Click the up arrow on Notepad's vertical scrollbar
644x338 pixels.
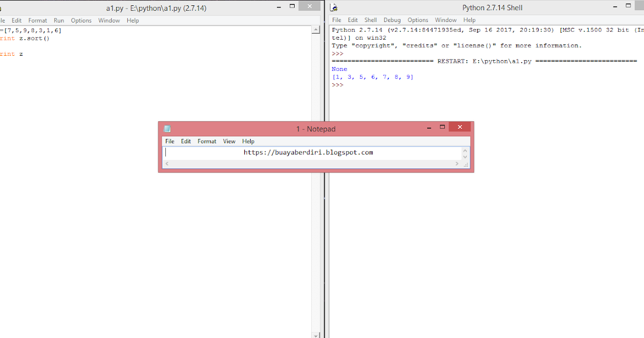pyautogui.click(x=465, y=151)
